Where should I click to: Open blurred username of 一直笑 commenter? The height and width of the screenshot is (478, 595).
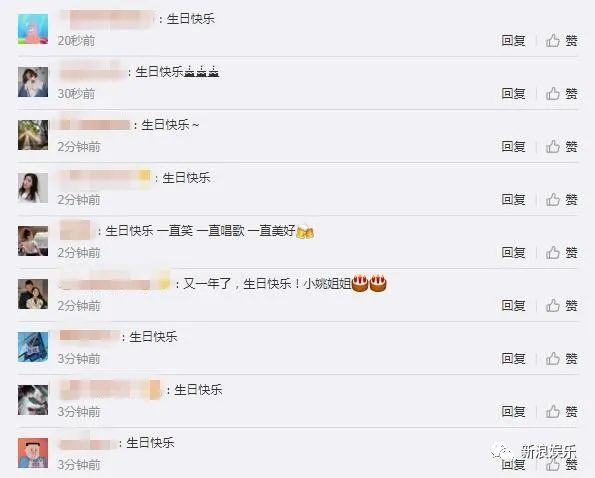click(75, 230)
